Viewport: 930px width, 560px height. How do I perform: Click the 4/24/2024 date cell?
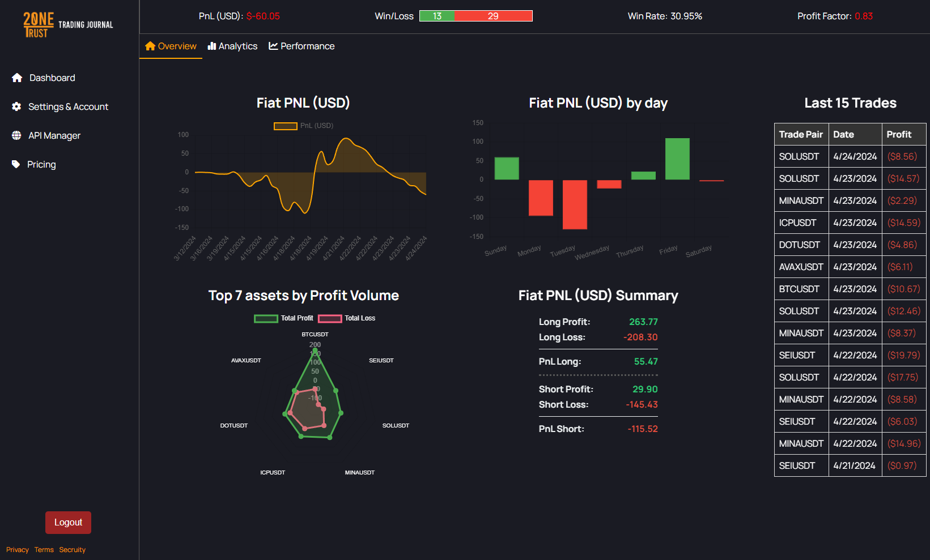[x=855, y=156]
